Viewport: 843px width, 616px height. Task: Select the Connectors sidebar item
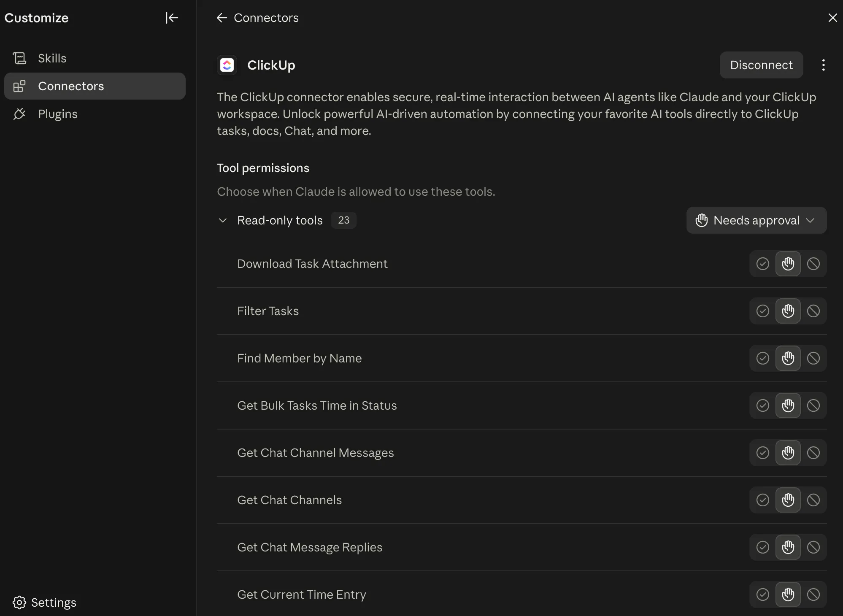[95, 86]
